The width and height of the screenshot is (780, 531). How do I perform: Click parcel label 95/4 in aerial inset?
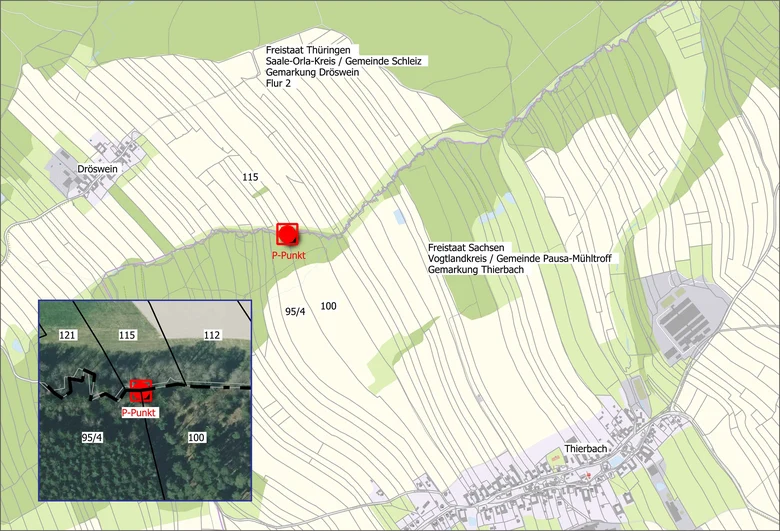point(92,437)
